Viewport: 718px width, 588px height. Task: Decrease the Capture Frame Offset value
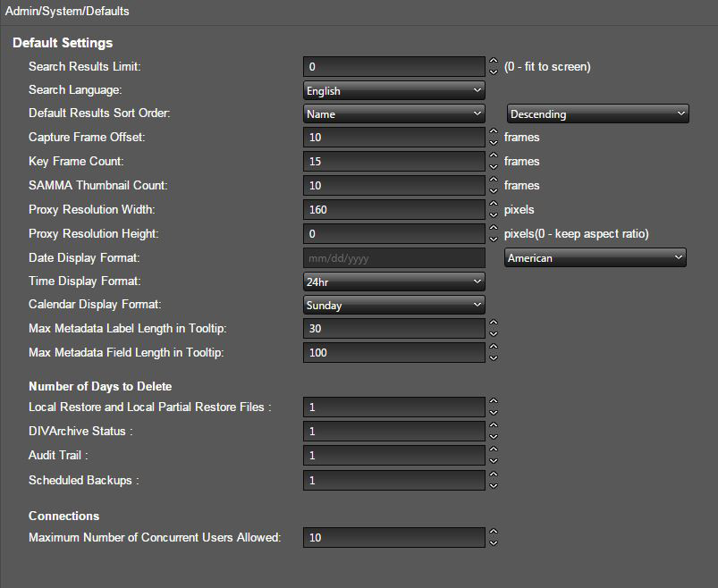tap(494, 142)
